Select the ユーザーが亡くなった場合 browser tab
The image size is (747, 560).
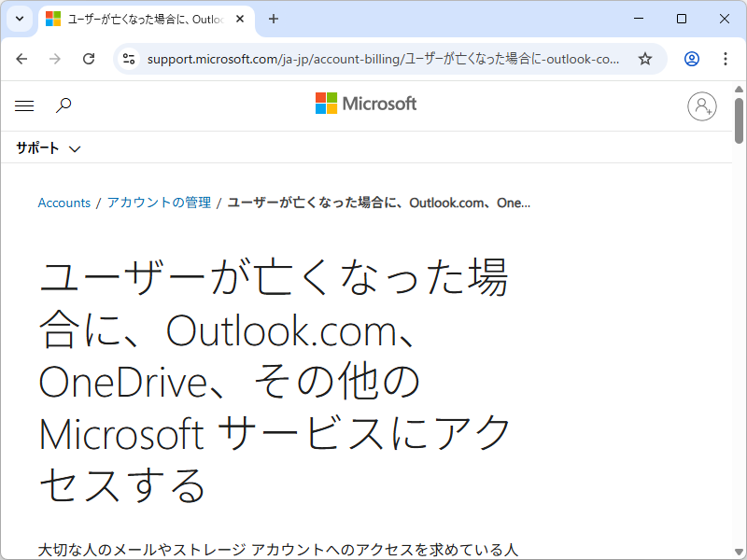pos(140,19)
